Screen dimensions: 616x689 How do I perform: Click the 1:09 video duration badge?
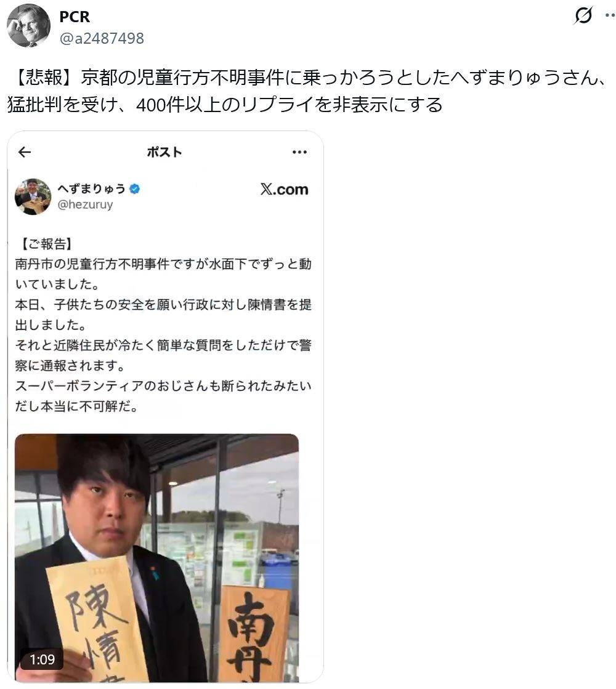[x=43, y=659]
